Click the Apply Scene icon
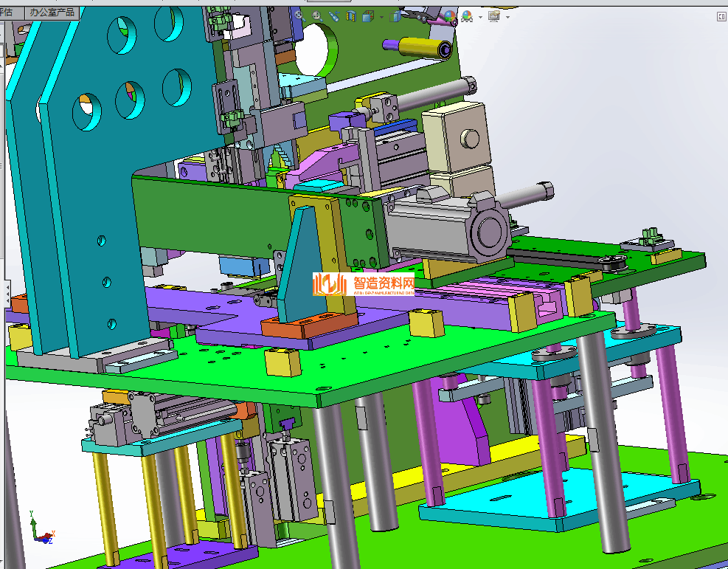 point(467,15)
